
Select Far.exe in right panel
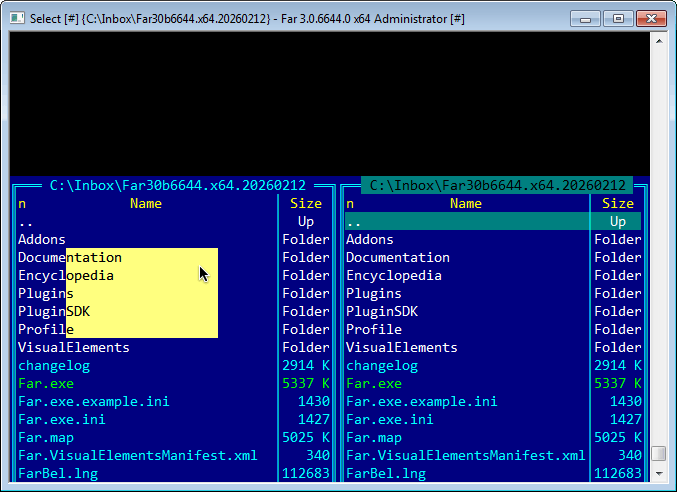(373, 384)
